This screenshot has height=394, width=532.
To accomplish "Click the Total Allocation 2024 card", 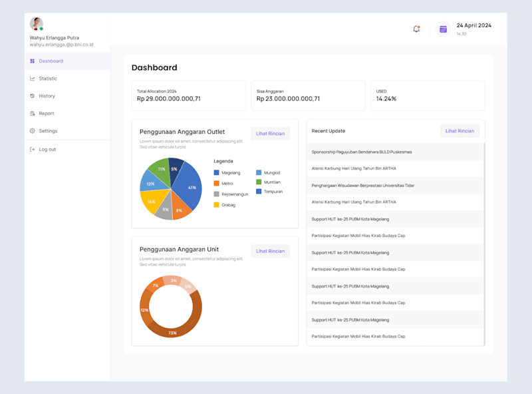I will pos(189,95).
